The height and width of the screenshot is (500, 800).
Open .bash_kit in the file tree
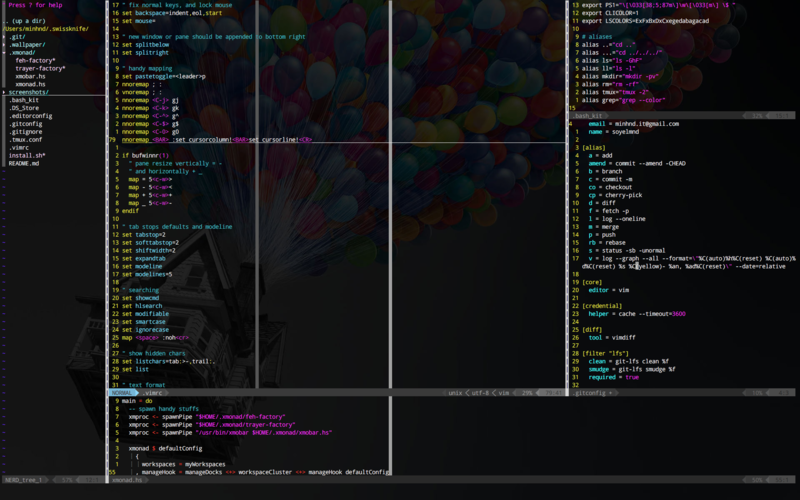pos(23,100)
